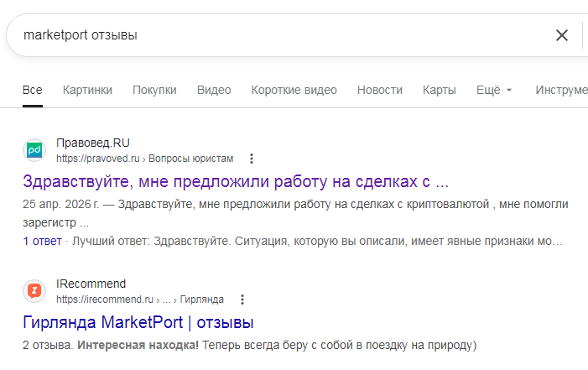Screen dimensions: 588x370
Task: Click the snippet dated '25 апр. 2026 г.'
Action: [x=295, y=213]
